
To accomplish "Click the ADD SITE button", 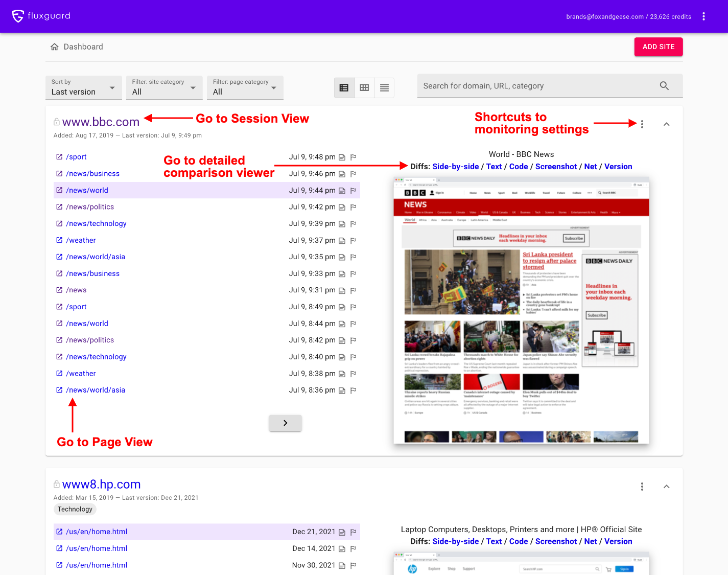I will tap(659, 47).
